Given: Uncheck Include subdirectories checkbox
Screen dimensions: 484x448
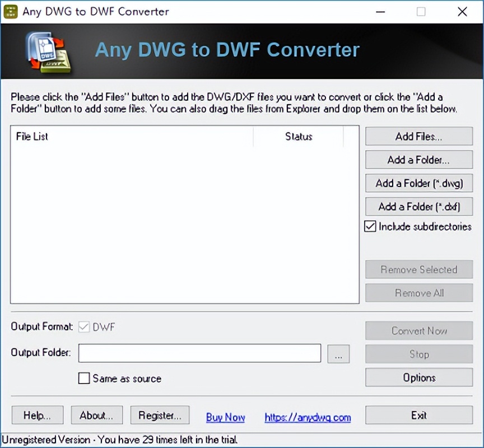Looking at the screenshot, I should (370, 226).
